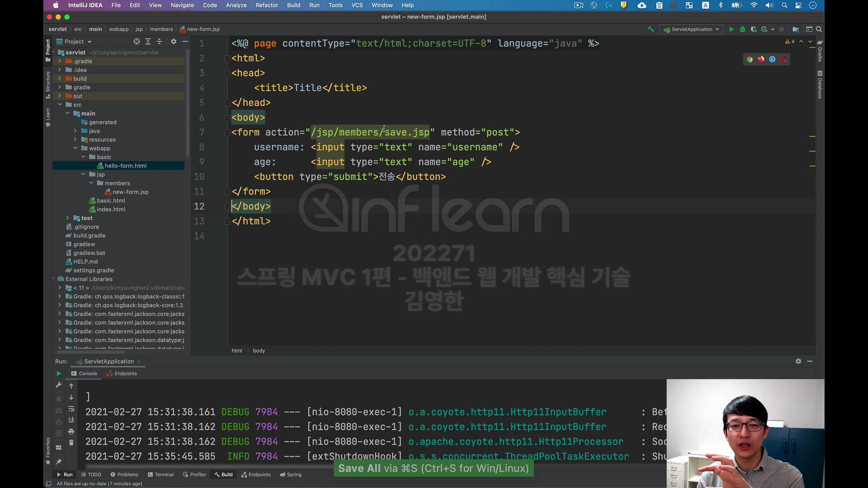Expand the java folder
The height and width of the screenshot is (488, 868).
tap(75, 131)
